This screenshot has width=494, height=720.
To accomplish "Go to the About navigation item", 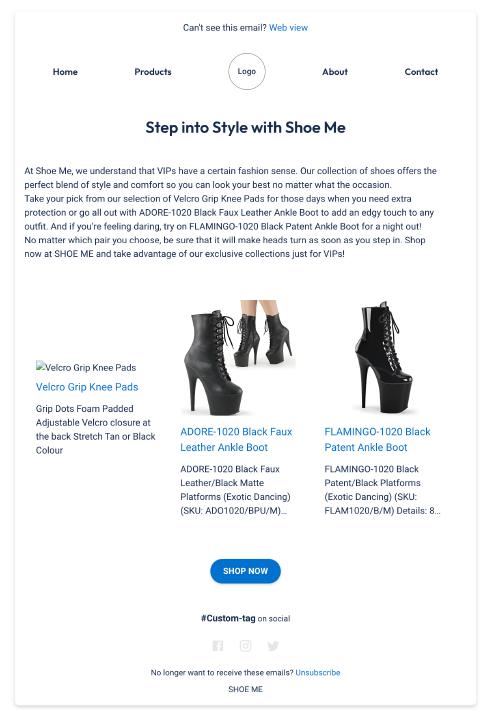I will (x=335, y=72).
